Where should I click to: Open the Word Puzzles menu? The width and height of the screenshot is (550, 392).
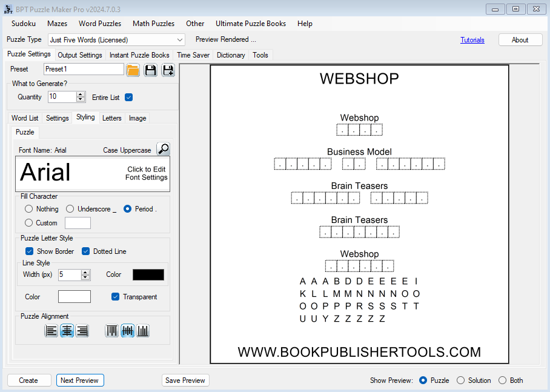point(99,24)
